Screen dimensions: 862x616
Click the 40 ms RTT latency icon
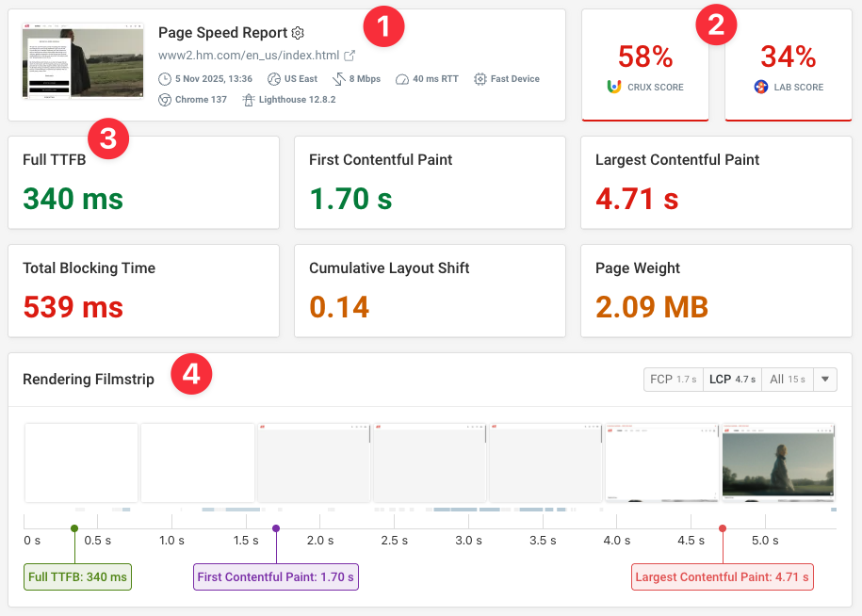tap(400, 78)
